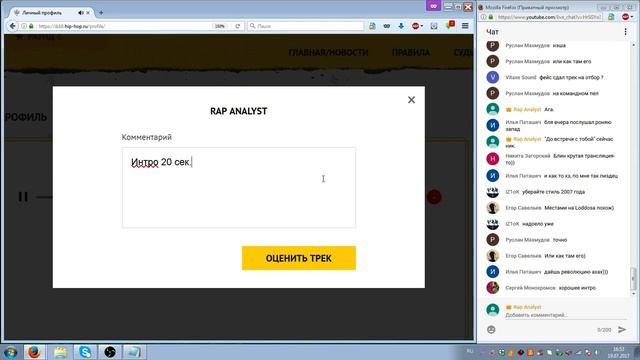This screenshot has height=360, width=640.
Task: Open the Downloads arrow icon
Action: [x=401, y=26]
